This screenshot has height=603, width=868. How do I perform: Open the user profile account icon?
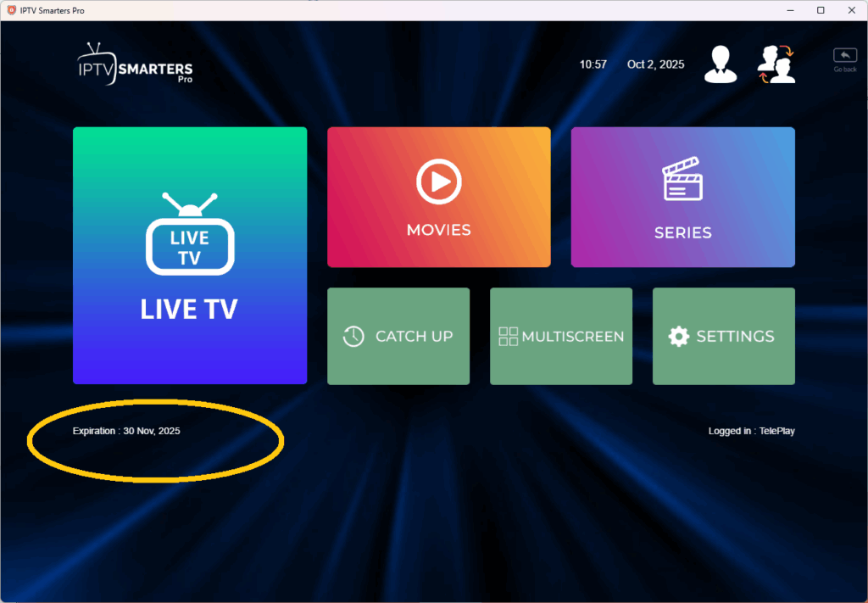point(721,64)
